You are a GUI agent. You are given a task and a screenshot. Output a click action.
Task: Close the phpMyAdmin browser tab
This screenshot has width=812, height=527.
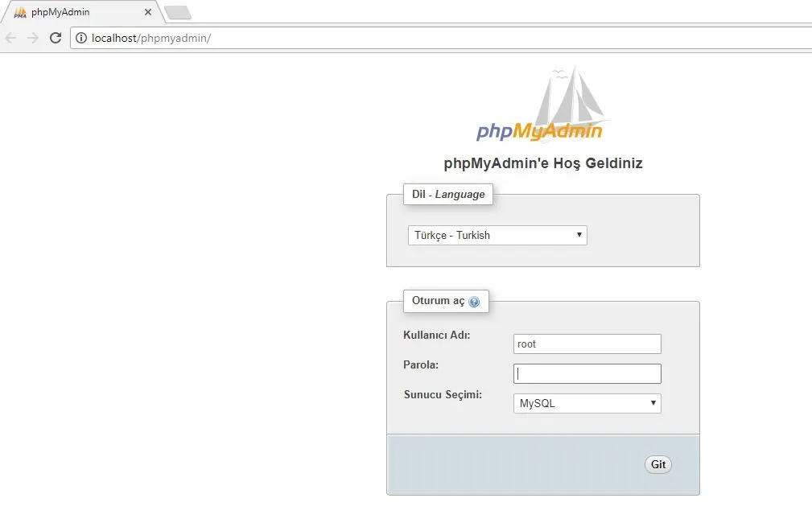tap(148, 12)
